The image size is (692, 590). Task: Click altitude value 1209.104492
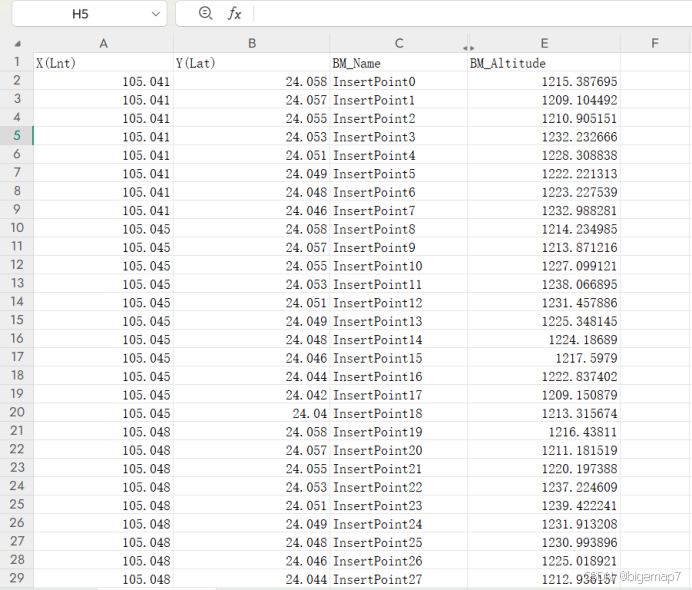coord(544,100)
